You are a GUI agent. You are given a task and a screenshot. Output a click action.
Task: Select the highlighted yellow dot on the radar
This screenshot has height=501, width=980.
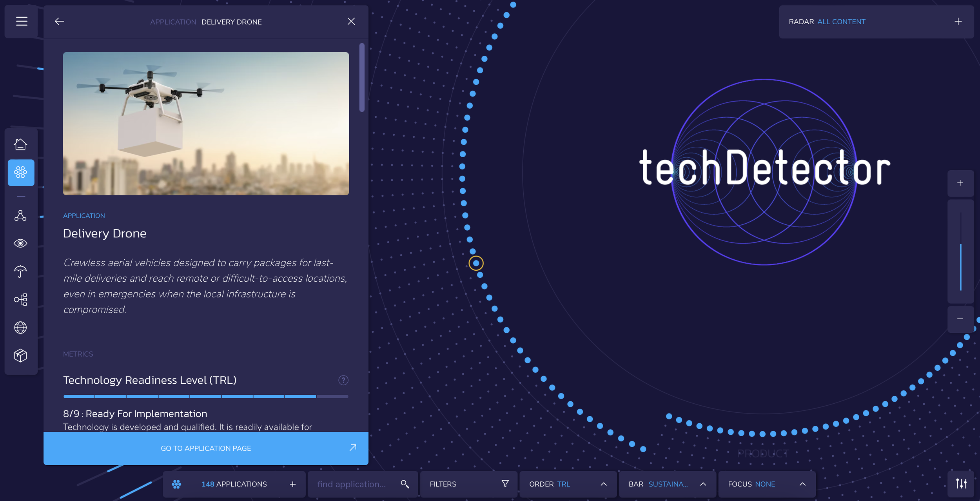tap(476, 263)
